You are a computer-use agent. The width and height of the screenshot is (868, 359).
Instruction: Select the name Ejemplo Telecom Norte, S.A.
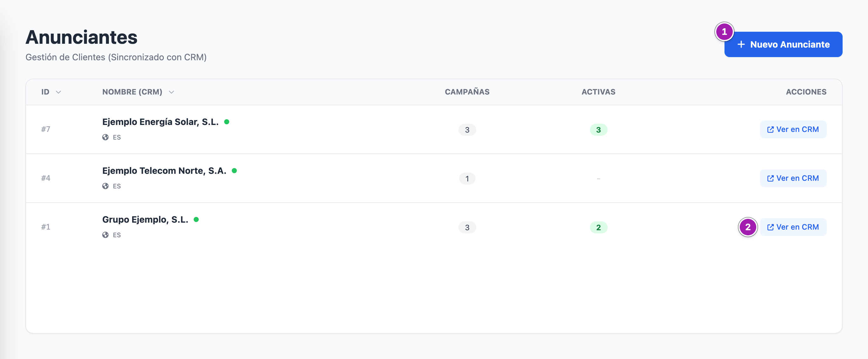164,171
